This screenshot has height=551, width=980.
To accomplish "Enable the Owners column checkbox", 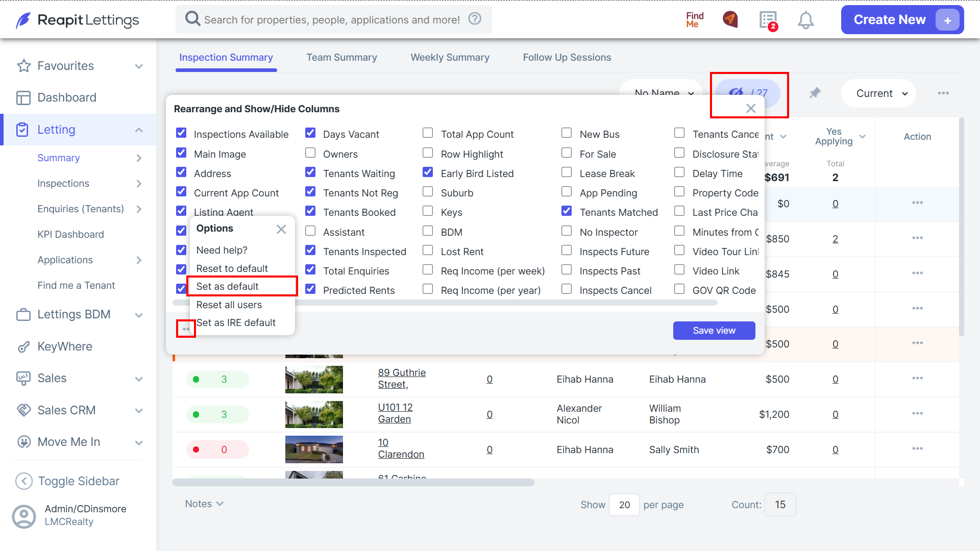I will pos(310,153).
